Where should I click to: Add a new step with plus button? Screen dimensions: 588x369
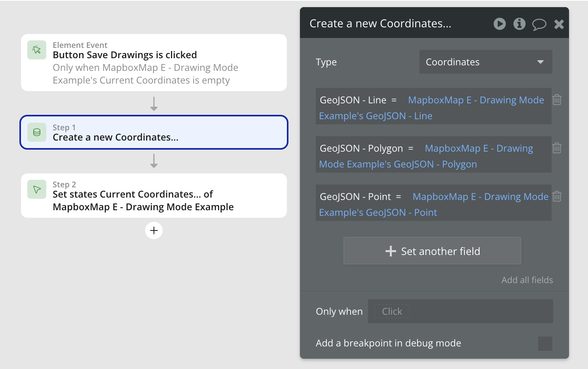[x=154, y=230]
